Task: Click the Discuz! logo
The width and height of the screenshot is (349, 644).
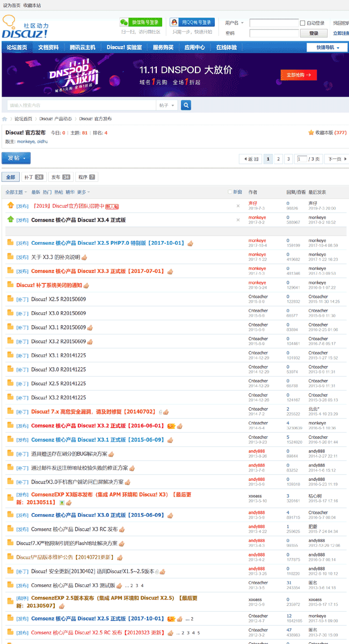Action: pyautogui.click(x=25, y=27)
